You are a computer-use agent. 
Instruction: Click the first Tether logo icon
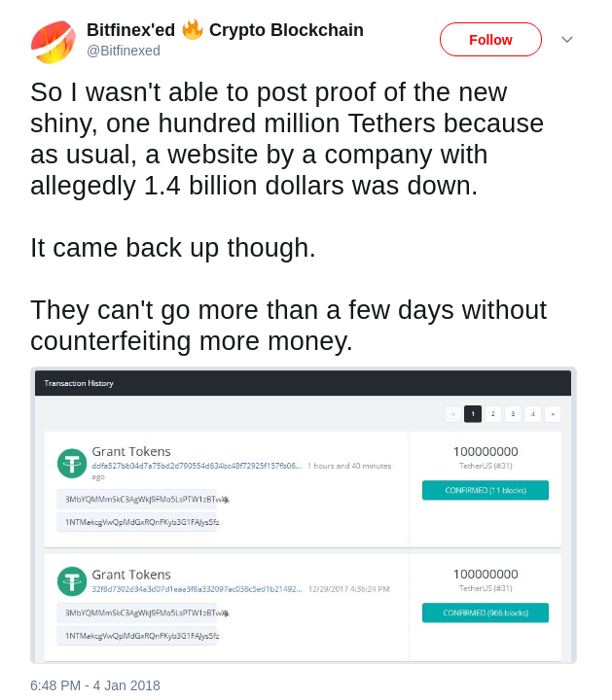pos(72,464)
